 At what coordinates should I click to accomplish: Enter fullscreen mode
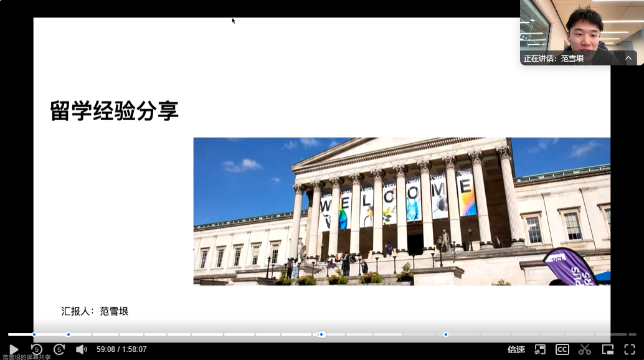click(629, 349)
